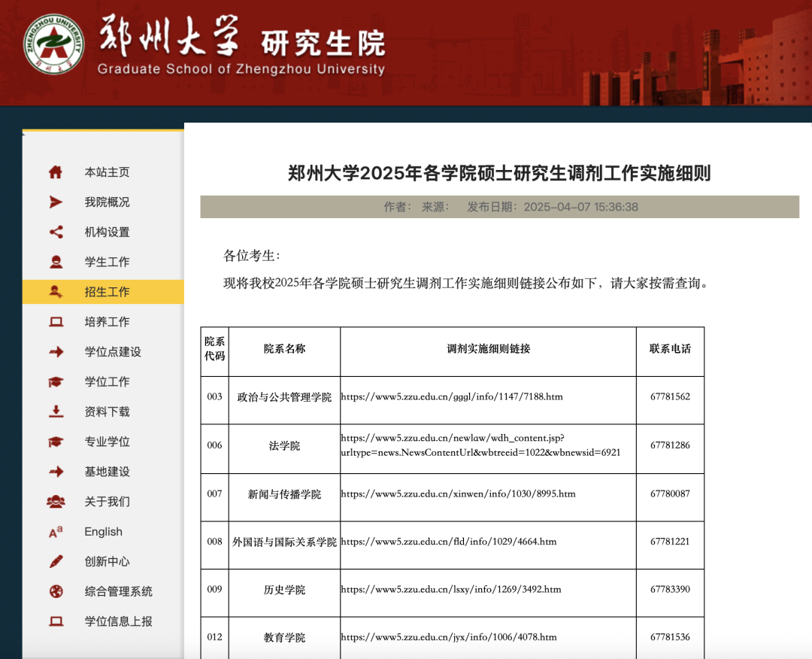Image resolution: width=812 pixels, height=659 pixels.
Task: Switch to the English site version
Action: pyautogui.click(x=103, y=532)
